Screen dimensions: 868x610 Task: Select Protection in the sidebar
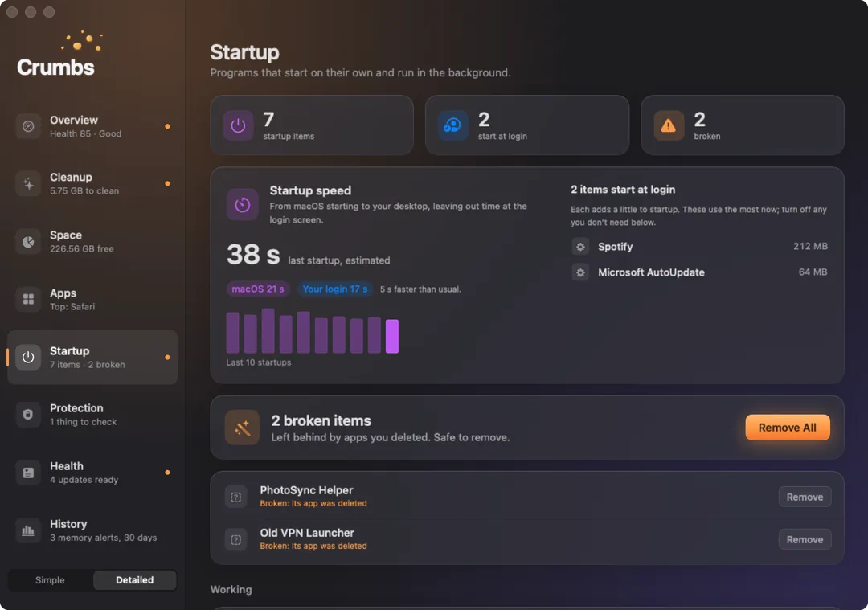[x=92, y=415]
